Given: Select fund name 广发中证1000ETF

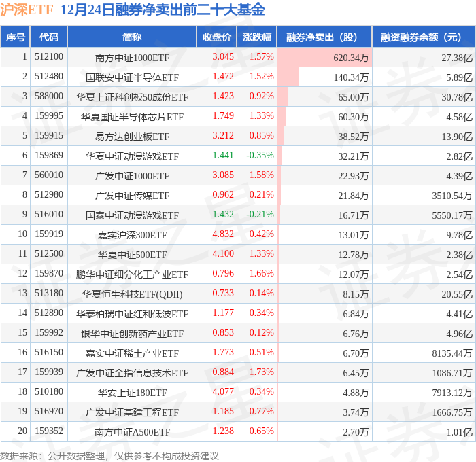Looking at the screenshot, I should click(132, 176).
